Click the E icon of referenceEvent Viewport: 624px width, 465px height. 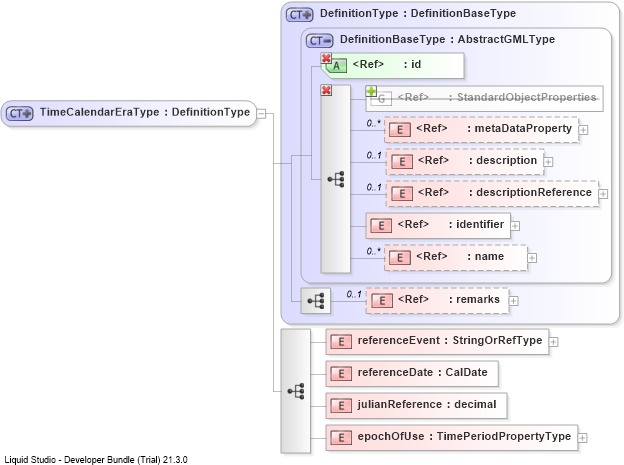(341, 342)
